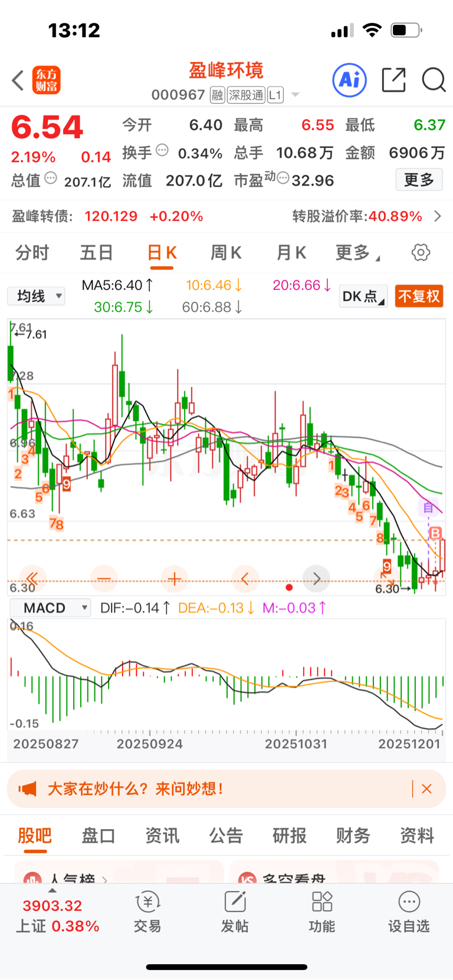
Task: Tap the B buy signal marker on chart
Action: coord(435,533)
